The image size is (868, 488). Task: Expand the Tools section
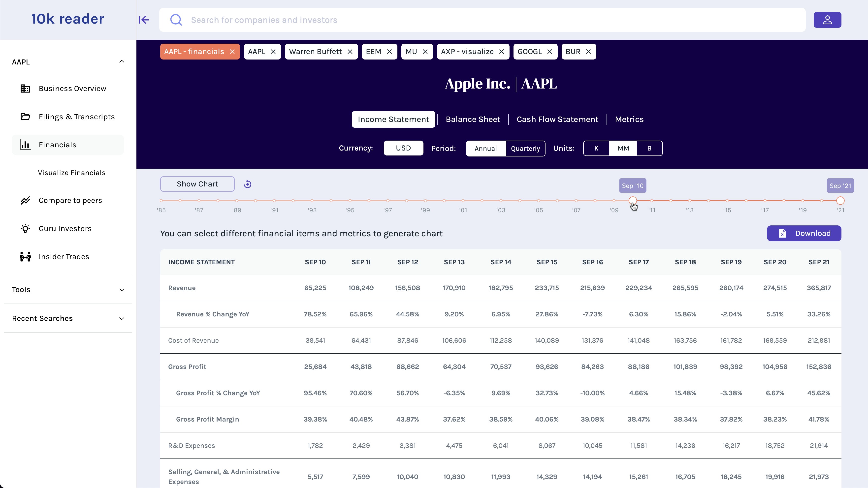tap(122, 290)
